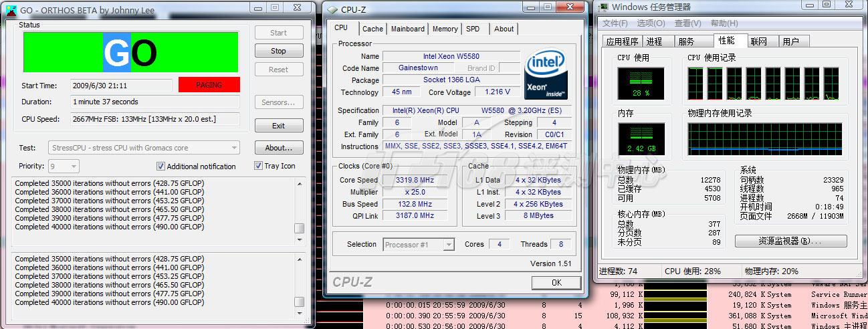Viewport: 868px width, 329px height.
Task: Click the Multiplier x 25.0 value
Action: pyautogui.click(x=415, y=192)
